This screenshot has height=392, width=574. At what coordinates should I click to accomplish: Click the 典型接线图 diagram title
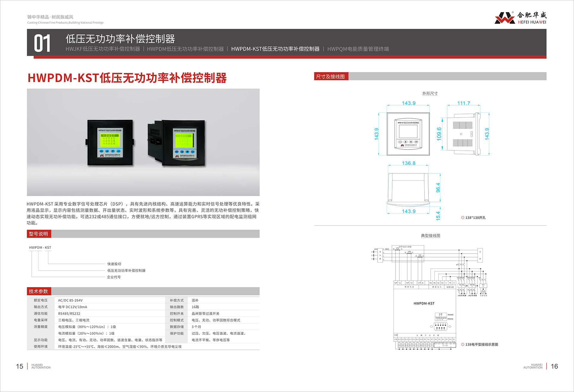(430, 236)
